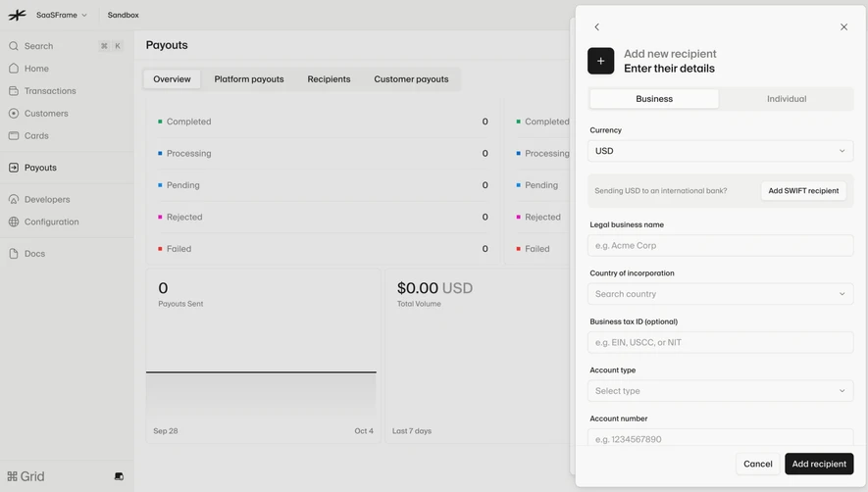Click the Grid logo at bottom left
The image size is (868, 492).
(26, 476)
